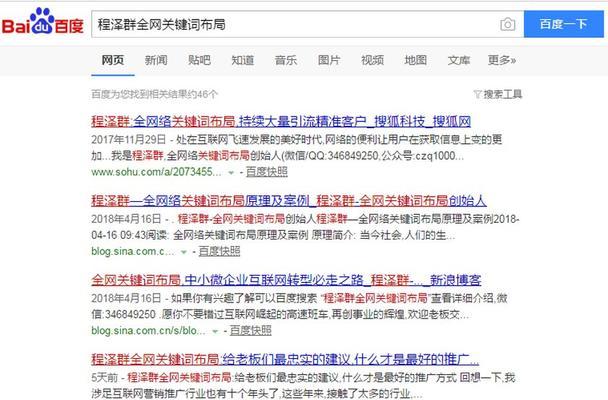Screen dimensions: 608x400
Task: Open the 图片 tab
Action: coord(329,60)
